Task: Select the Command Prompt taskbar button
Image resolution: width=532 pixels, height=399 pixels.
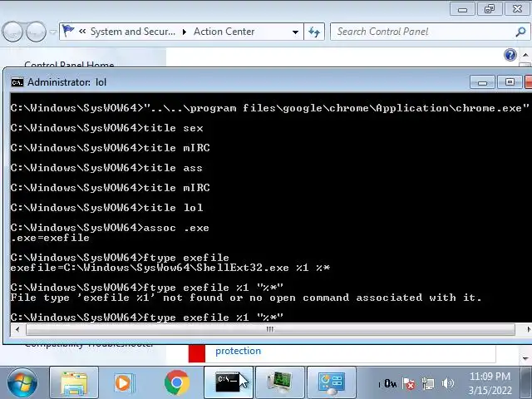Action: point(229,382)
